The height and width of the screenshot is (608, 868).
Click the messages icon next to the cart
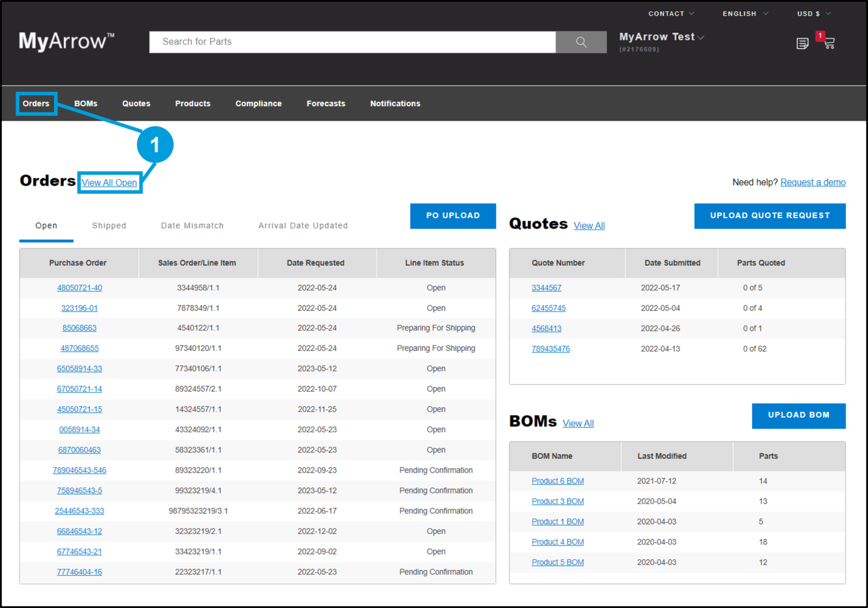click(x=803, y=44)
